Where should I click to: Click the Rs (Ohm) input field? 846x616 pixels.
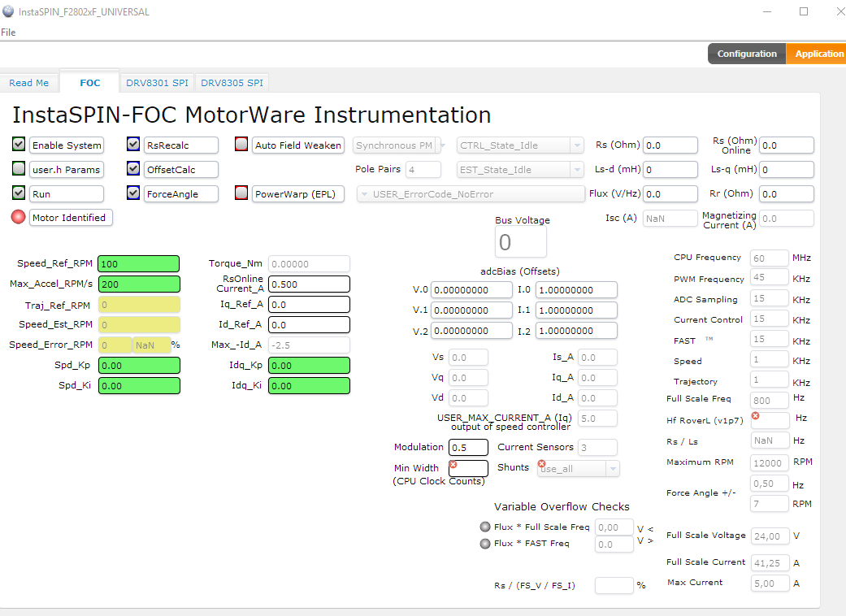670,145
